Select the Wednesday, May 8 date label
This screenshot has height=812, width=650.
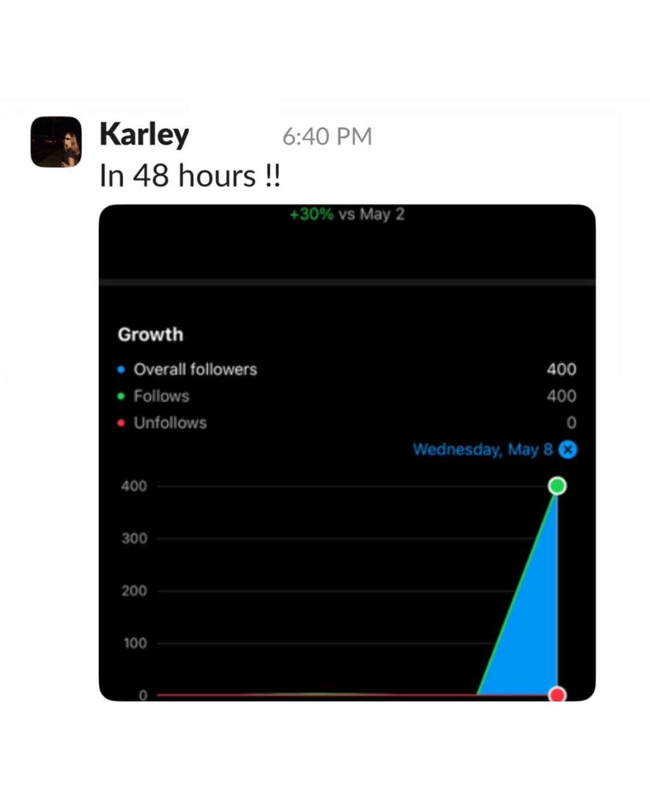(482, 449)
